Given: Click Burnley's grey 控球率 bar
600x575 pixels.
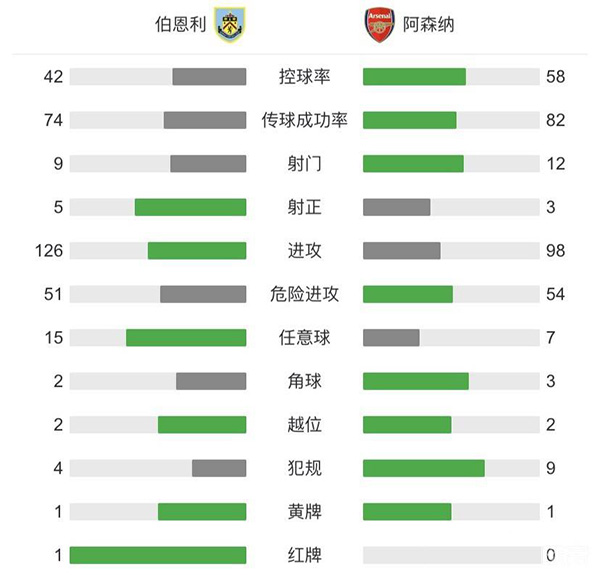Looking at the screenshot, I should (x=209, y=77).
